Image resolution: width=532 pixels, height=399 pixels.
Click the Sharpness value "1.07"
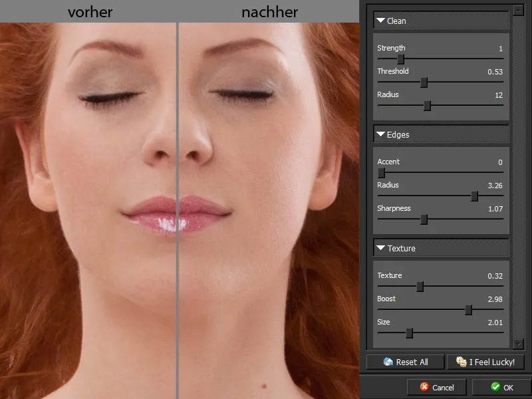(x=495, y=209)
